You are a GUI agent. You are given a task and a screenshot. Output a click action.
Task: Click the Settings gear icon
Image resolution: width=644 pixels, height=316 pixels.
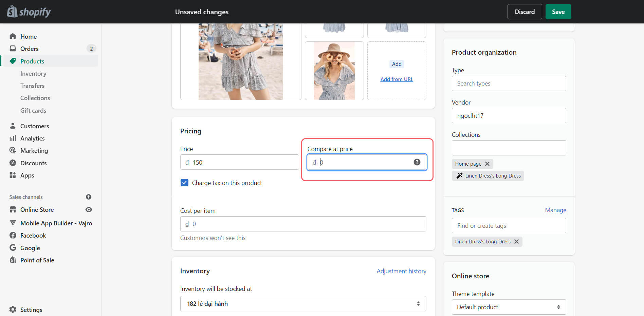click(13, 310)
